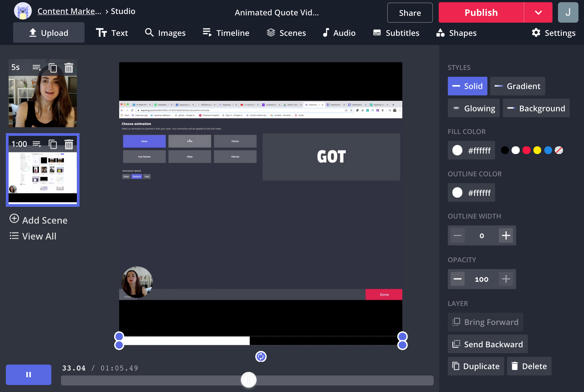Open Audio from the toolbar
Viewport: 584px width, 392px height.
click(x=339, y=33)
